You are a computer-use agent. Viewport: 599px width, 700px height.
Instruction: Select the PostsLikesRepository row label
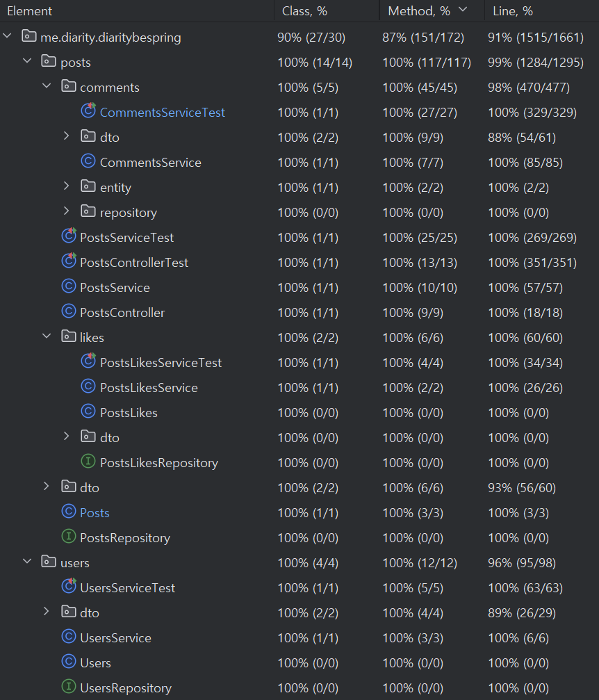tap(159, 463)
